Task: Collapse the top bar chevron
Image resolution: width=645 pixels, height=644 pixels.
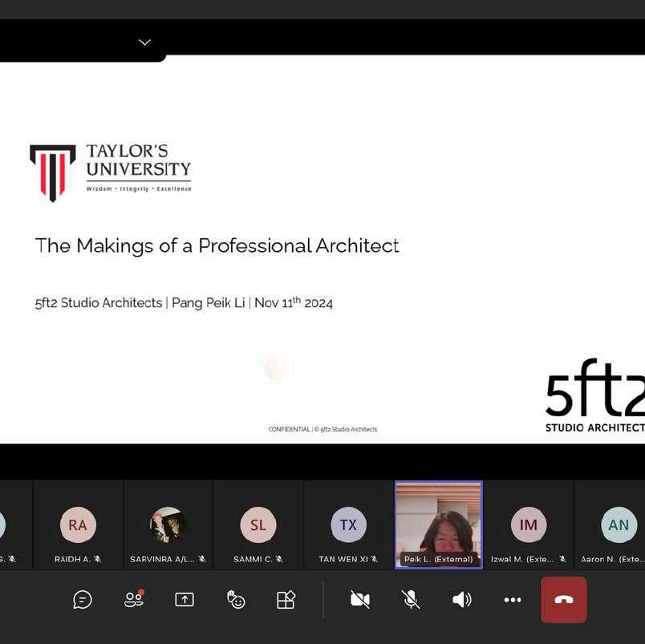Action: coord(144,42)
